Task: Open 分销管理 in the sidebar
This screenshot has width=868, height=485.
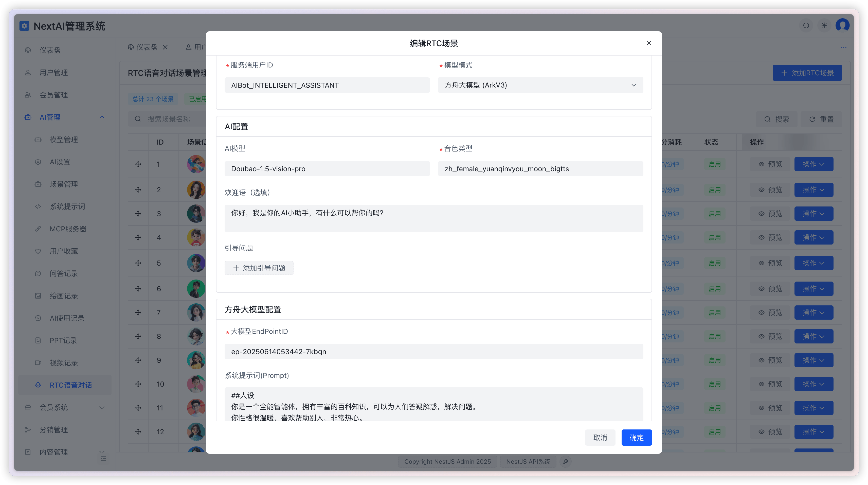Action: click(65, 430)
